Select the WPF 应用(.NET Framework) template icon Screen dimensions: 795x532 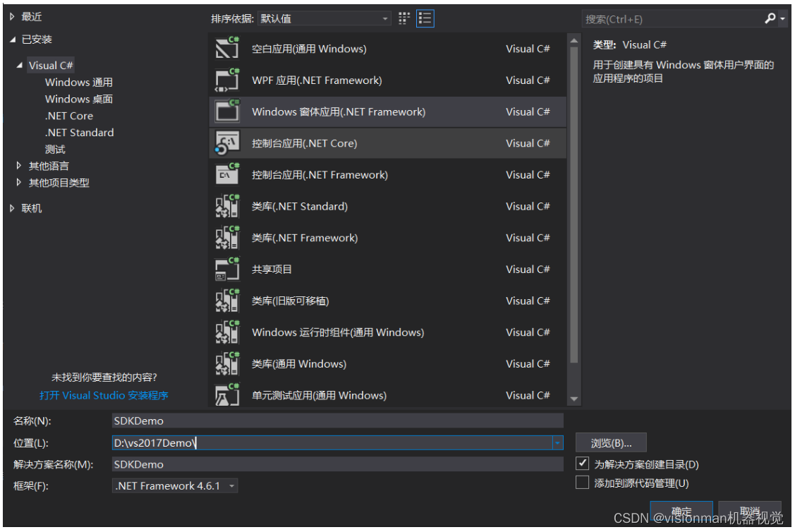tap(226, 80)
